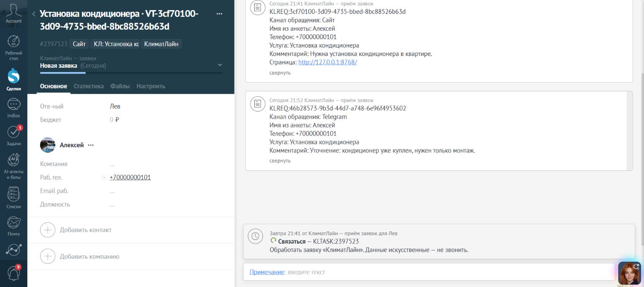The image size is (644, 287).
Task: Open the notifications bell icon
Action: click(x=13, y=274)
